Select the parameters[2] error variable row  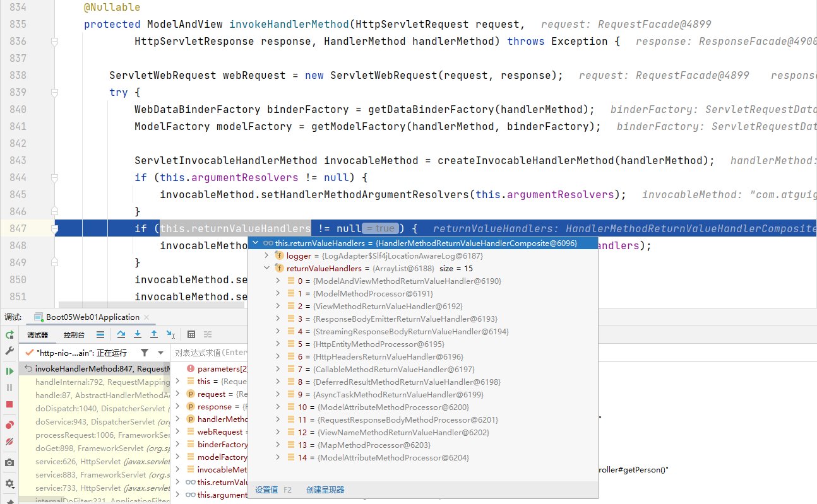click(x=210, y=368)
